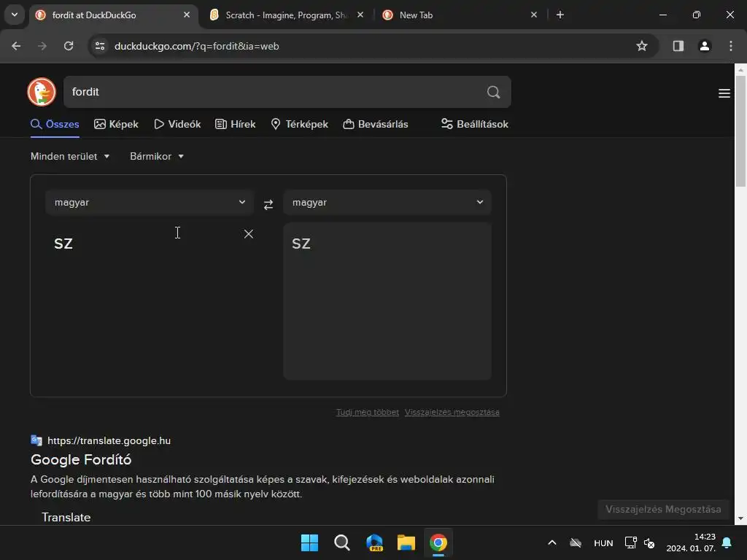
Task: Open the Videók search category
Action: coord(177,124)
